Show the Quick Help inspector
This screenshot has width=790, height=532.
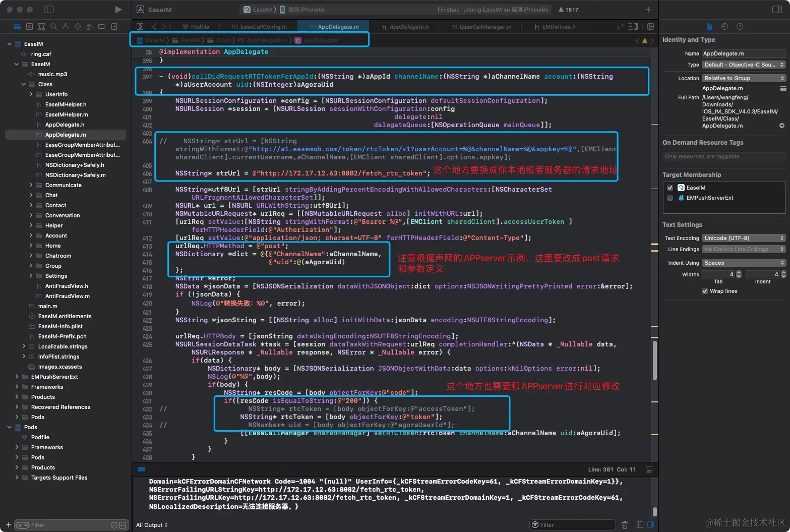[740, 27]
